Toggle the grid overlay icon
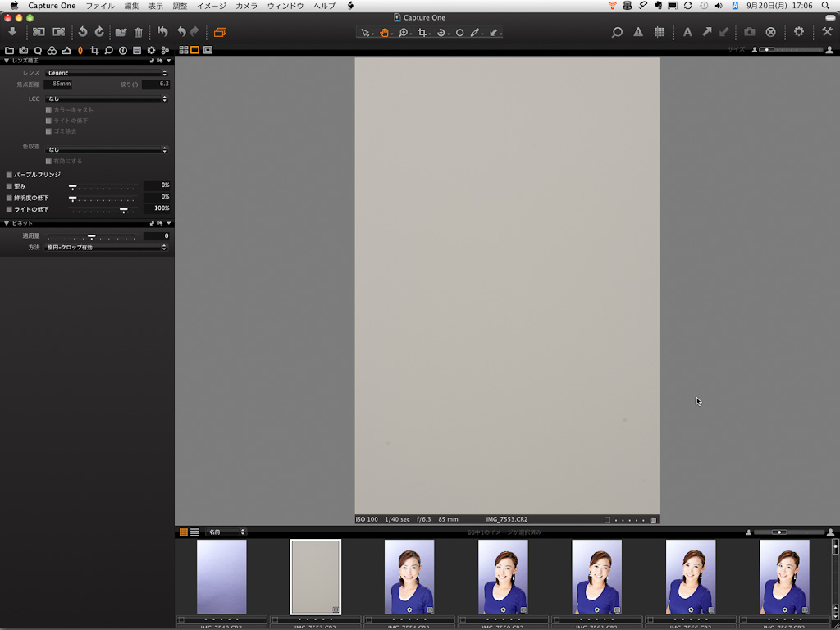Image resolution: width=840 pixels, height=630 pixels. [x=659, y=32]
